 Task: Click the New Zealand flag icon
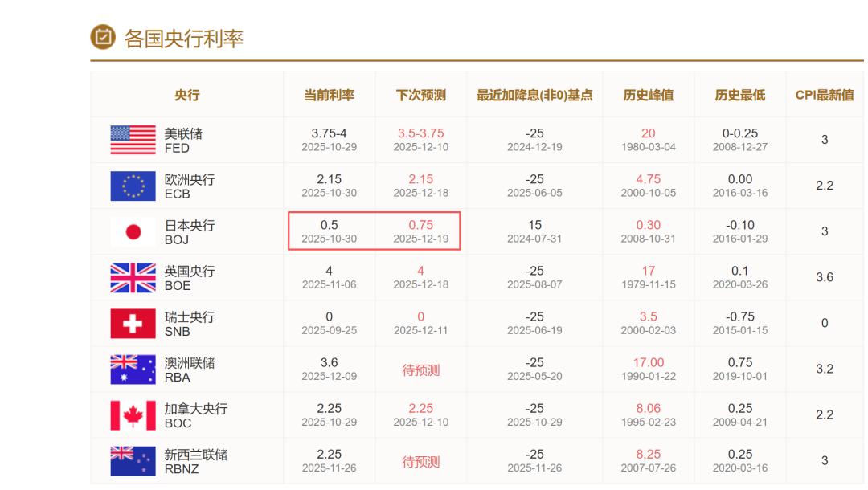click(x=133, y=461)
